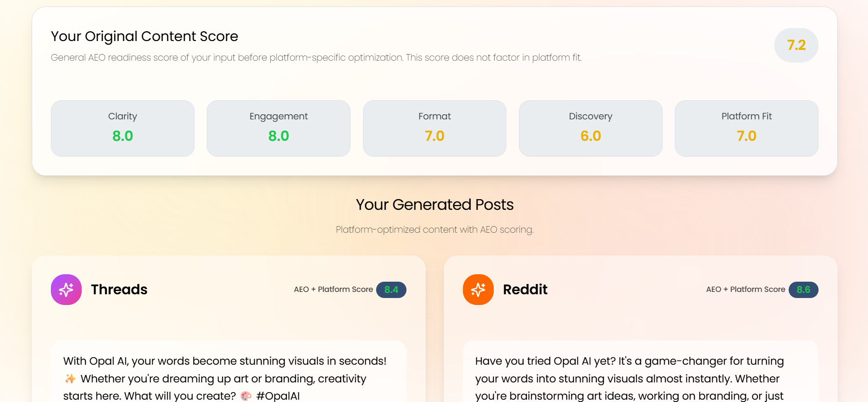Click the AEO scoring subtitle text
The image size is (868, 402).
pyautogui.click(x=434, y=229)
